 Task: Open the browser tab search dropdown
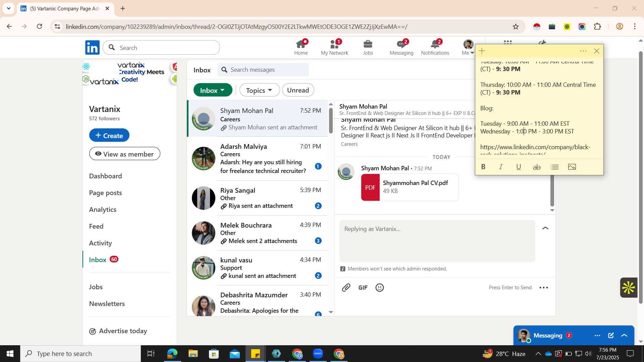9,8
